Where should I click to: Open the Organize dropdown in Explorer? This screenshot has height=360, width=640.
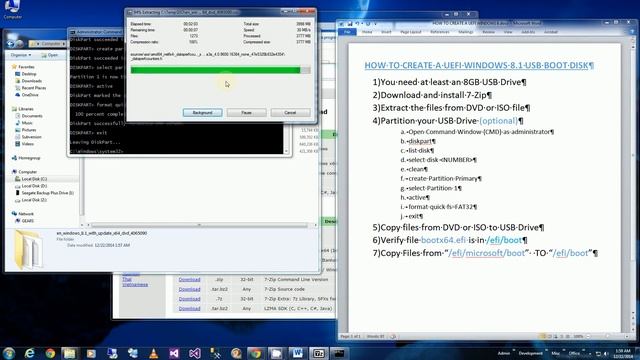pos(20,55)
